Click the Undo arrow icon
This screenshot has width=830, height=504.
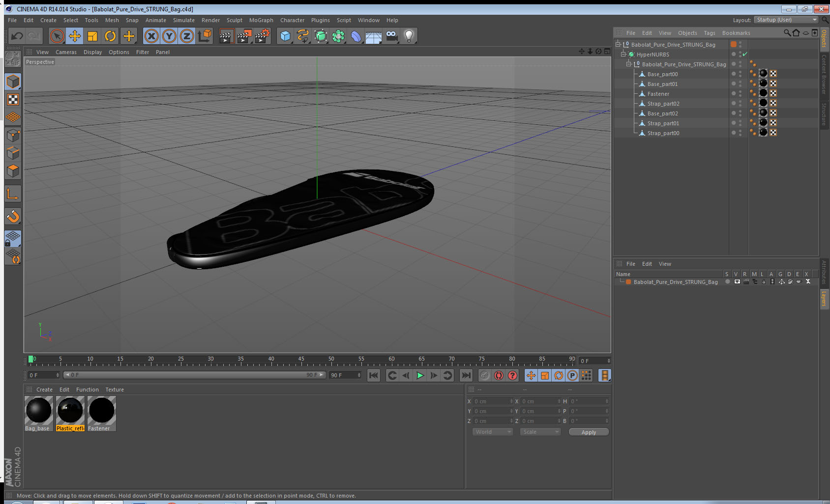pyautogui.click(x=17, y=36)
